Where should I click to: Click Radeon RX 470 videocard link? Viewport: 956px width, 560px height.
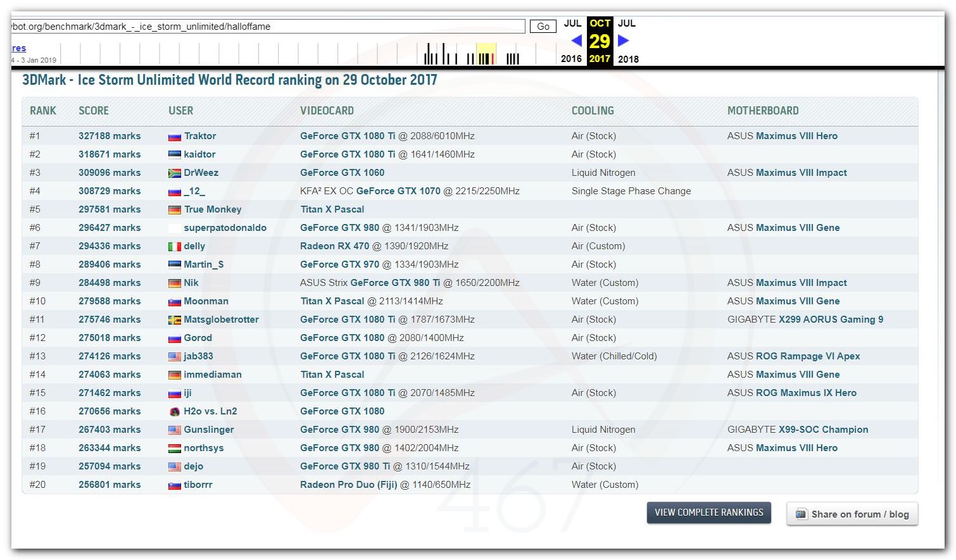click(334, 246)
